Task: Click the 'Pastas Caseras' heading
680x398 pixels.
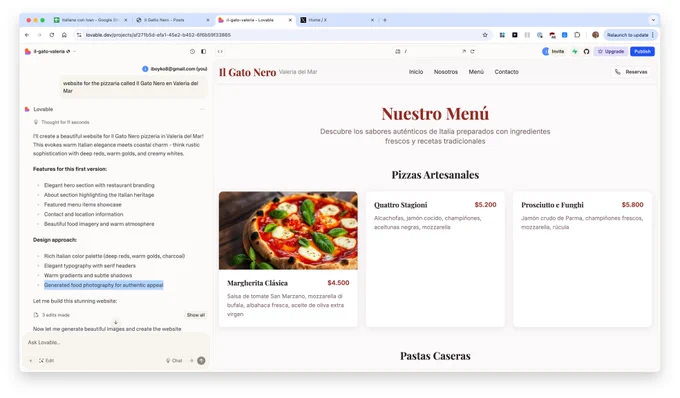Action: pyautogui.click(x=435, y=356)
